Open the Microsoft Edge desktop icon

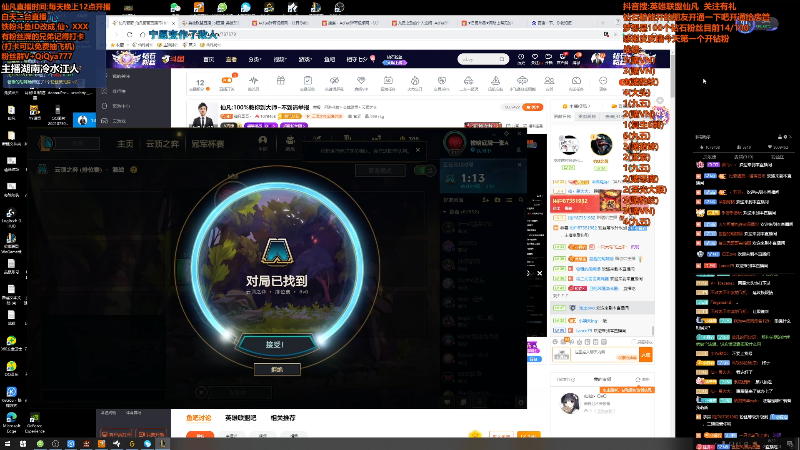click(11, 422)
